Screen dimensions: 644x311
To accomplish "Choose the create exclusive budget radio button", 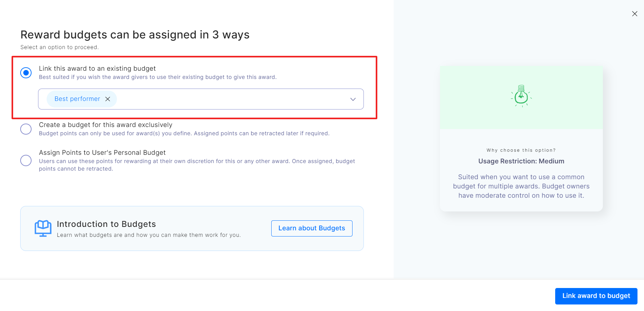I will coord(26,129).
